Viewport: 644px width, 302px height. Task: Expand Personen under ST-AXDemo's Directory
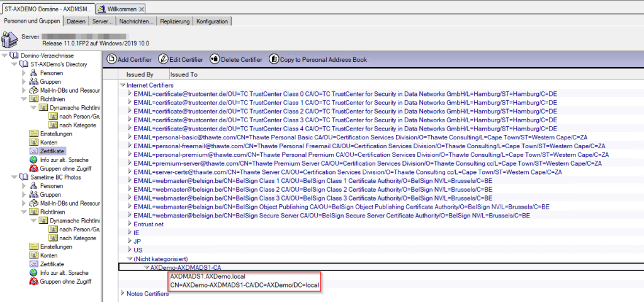(x=25, y=73)
